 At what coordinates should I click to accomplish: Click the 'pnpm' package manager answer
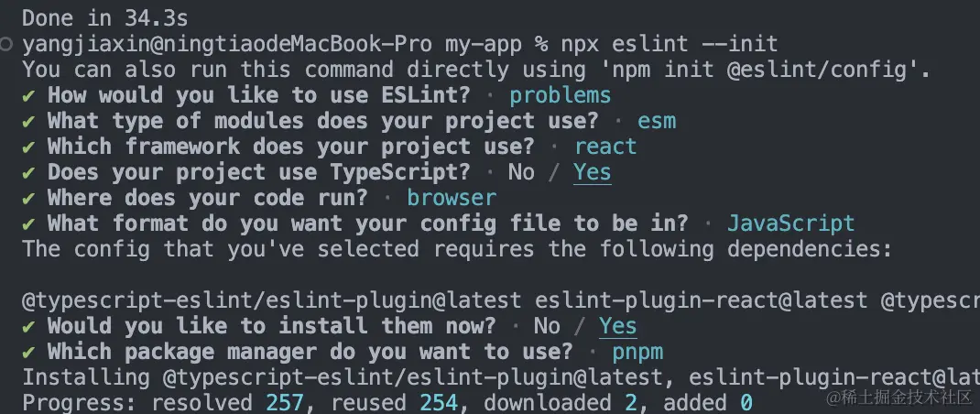[637, 352]
